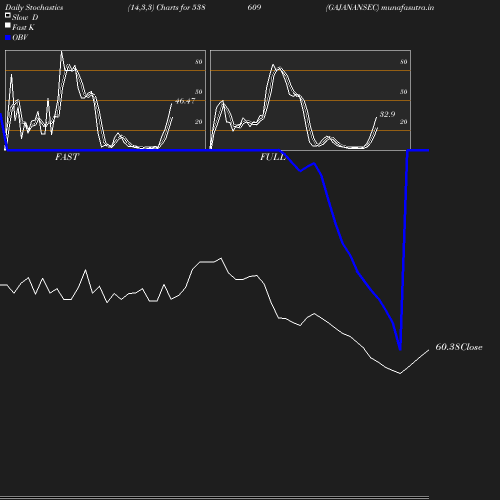Click the 80 axis label in FAST chart

[199, 62]
